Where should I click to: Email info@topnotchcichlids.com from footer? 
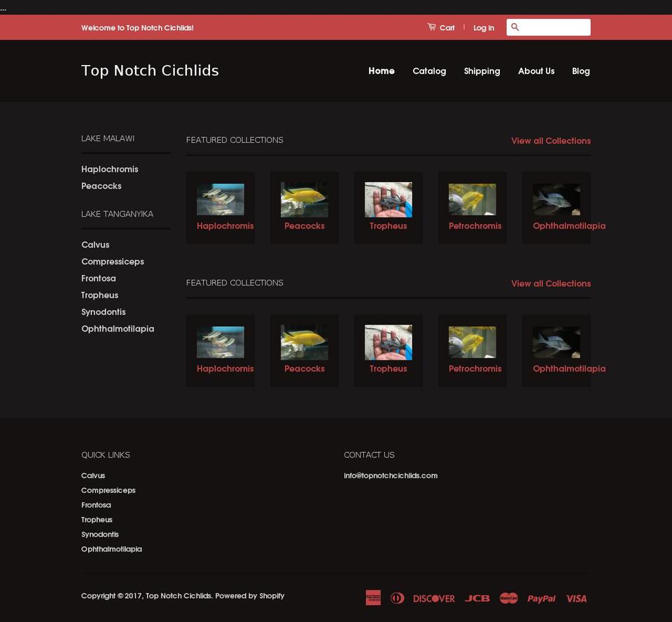pyautogui.click(x=390, y=475)
